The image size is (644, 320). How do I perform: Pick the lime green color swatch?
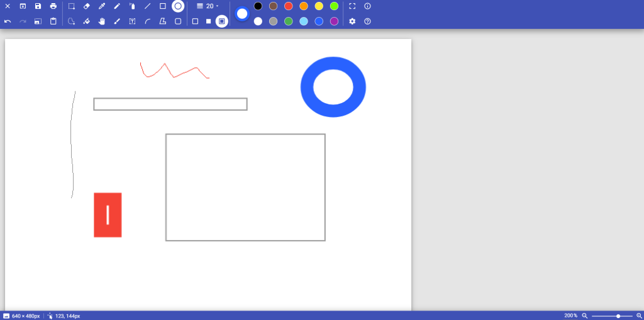pyautogui.click(x=335, y=6)
